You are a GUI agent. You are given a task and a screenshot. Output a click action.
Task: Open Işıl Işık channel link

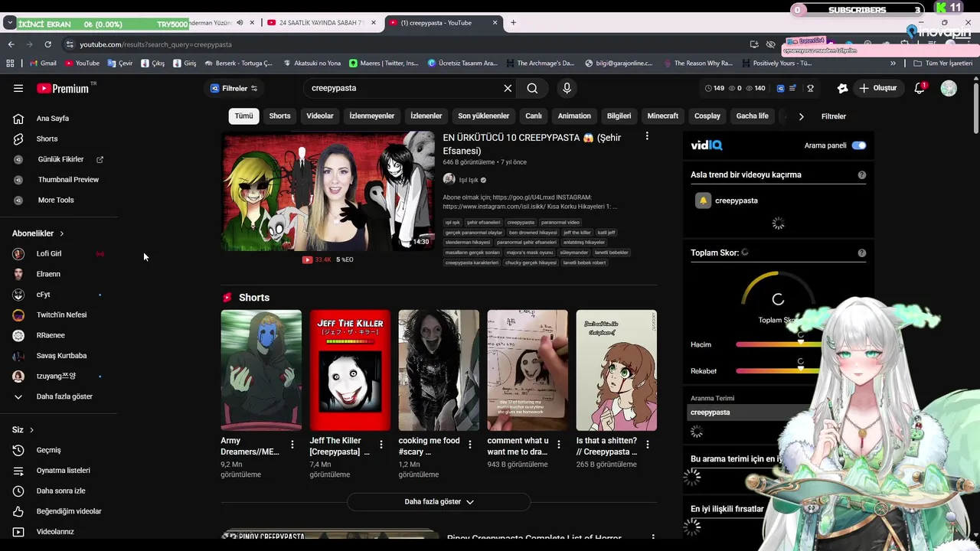click(468, 180)
